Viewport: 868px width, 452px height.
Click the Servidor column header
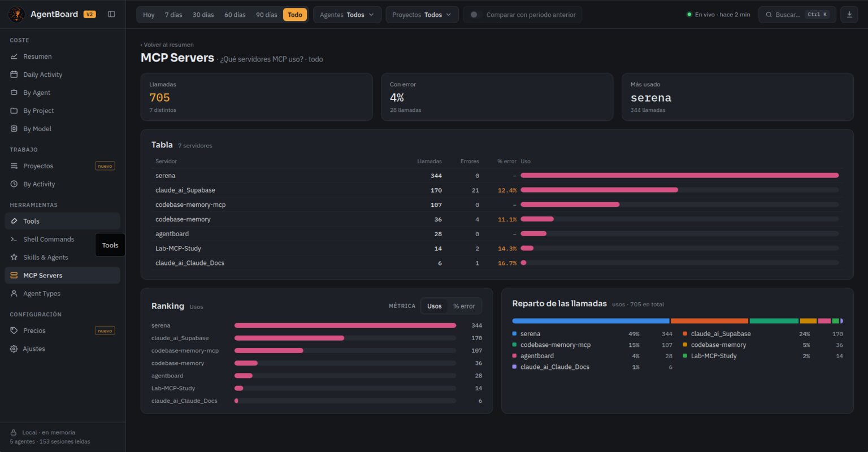(x=166, y=162)
